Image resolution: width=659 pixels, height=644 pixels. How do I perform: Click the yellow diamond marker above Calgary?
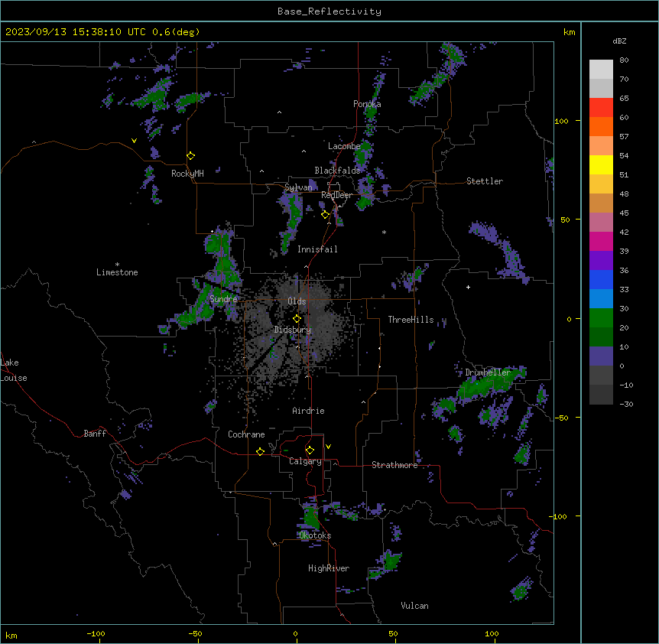pyautogui.click(x=310, y=450)
